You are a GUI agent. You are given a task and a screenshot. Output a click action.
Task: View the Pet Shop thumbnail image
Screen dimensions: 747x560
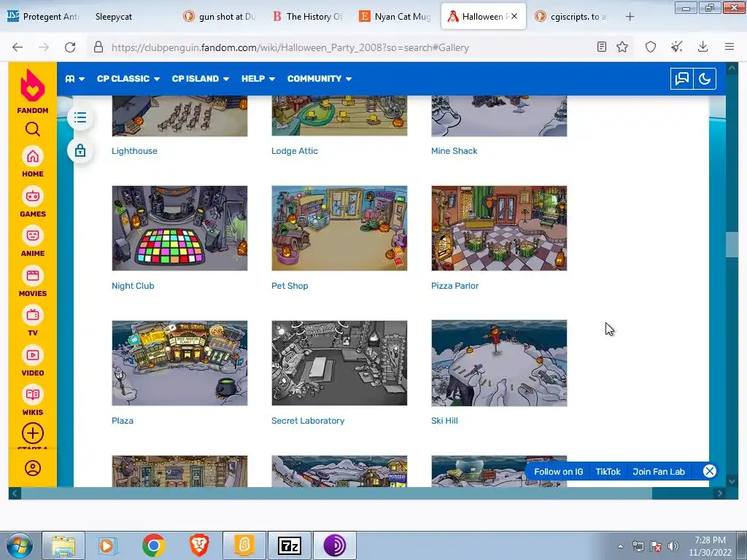(x=339, y=228)
